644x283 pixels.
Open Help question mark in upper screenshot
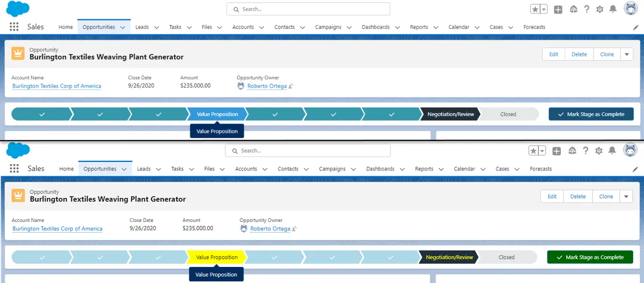pos(587,9)
